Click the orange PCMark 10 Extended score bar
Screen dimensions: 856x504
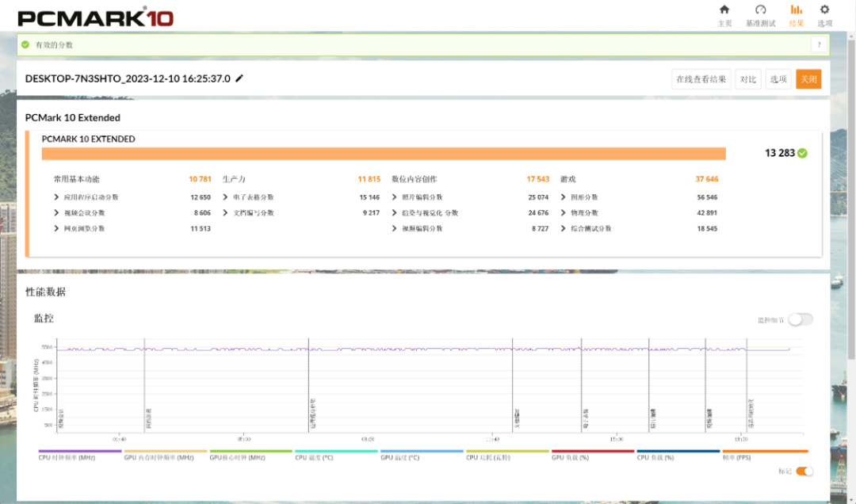coord(384,154)
